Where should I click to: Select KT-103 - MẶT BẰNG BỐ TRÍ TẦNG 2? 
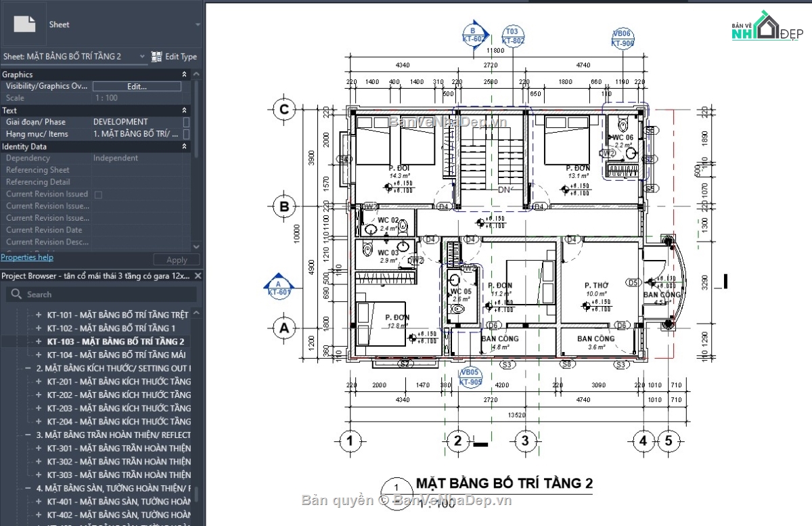[116, 341]
